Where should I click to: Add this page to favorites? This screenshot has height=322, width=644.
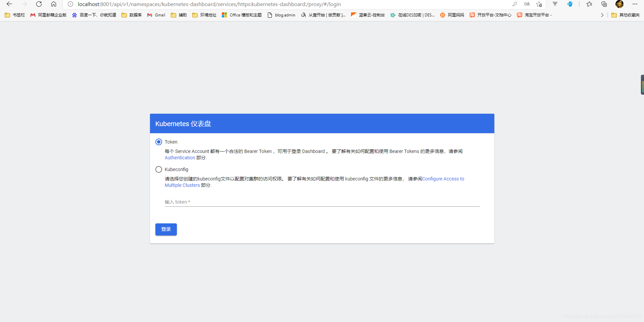click(x=539, y=4)
